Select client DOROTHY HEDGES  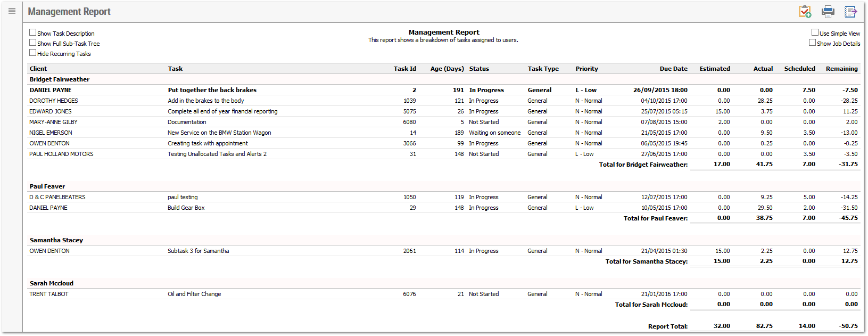point(54,101)
